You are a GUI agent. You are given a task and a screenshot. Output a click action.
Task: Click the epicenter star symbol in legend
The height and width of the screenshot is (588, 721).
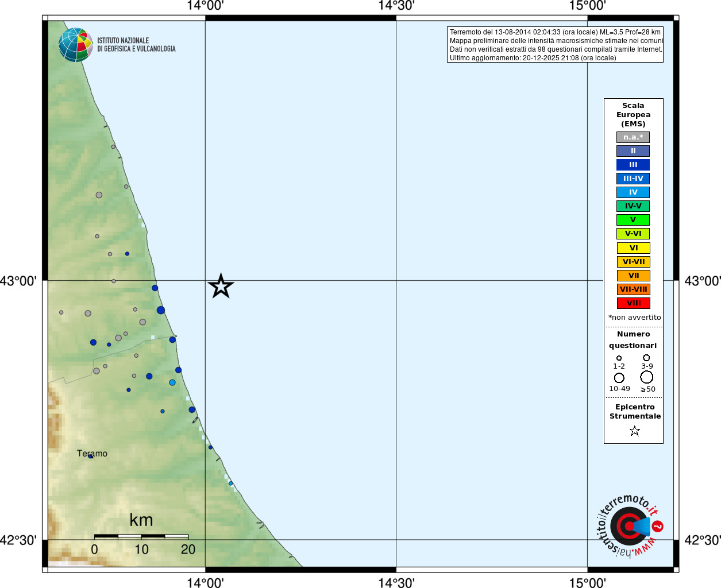[634, 431]
